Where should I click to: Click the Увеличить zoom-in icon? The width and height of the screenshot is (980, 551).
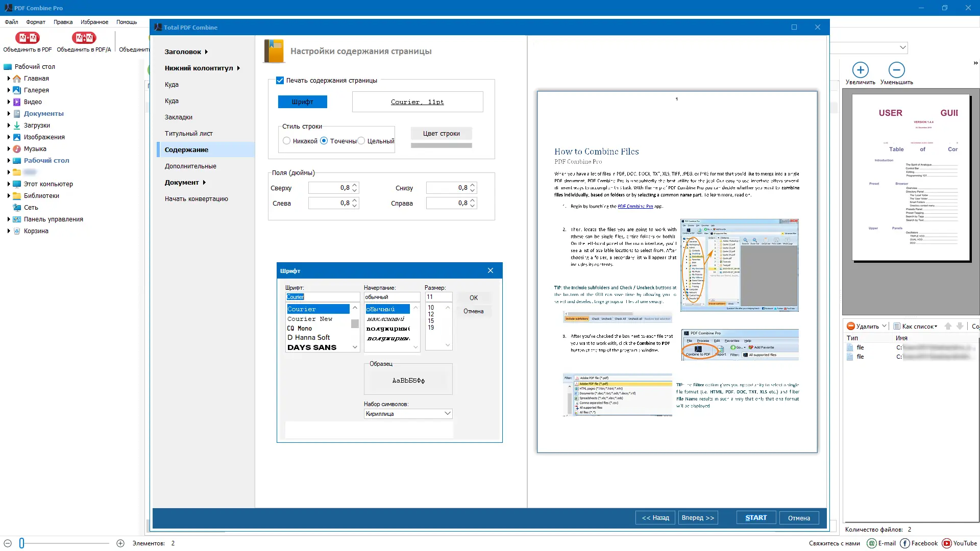click(861, 70)
